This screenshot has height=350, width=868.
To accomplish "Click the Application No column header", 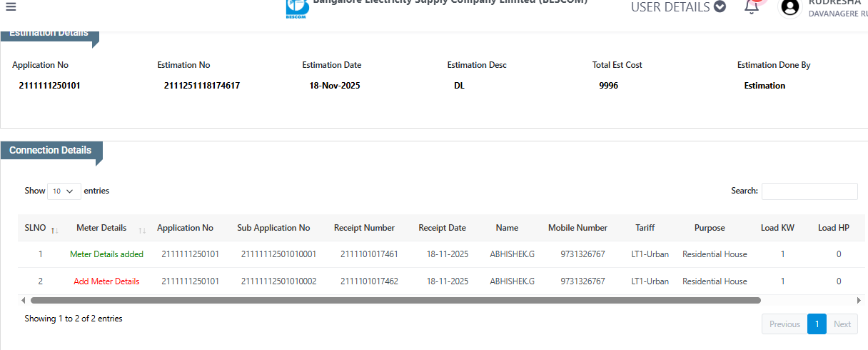I will click(x=185, y=228).
